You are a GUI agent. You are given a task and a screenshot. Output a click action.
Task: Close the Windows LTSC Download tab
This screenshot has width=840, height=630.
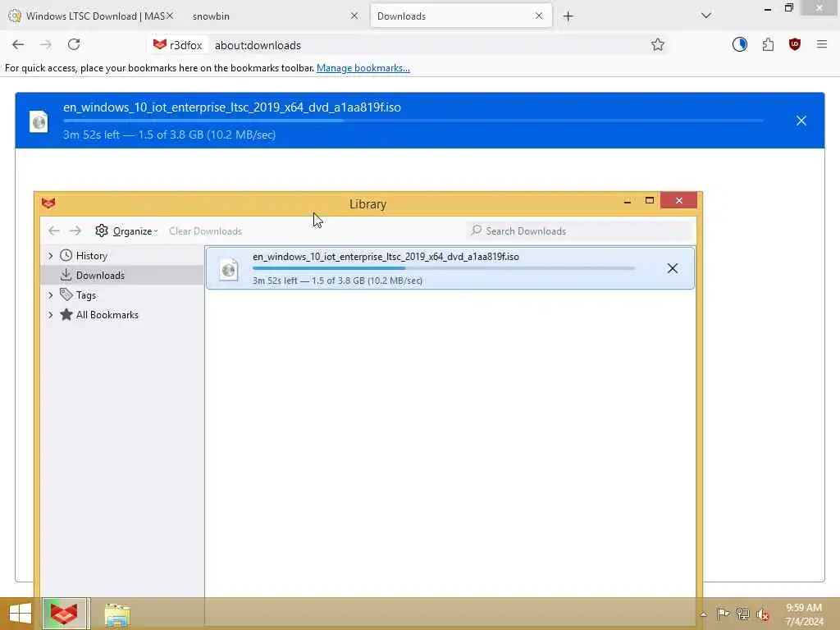coord(170,16)
